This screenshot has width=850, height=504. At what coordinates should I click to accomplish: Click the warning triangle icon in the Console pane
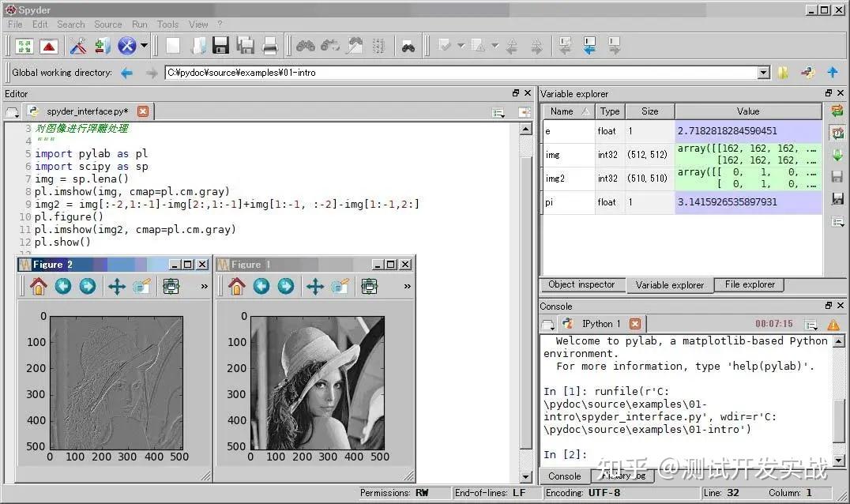click(x=833, y=324)
